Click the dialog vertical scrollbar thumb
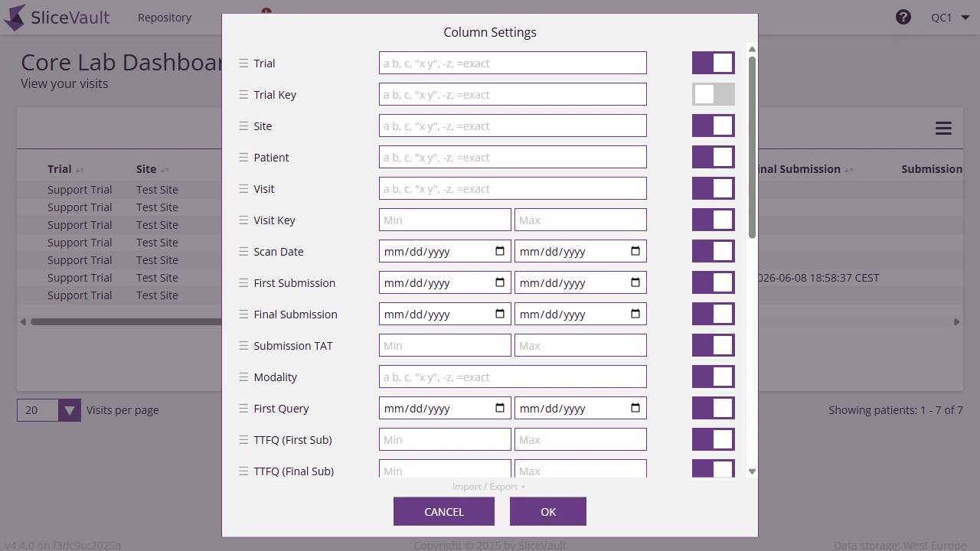The image size is (980, 551). pos(752,147)
